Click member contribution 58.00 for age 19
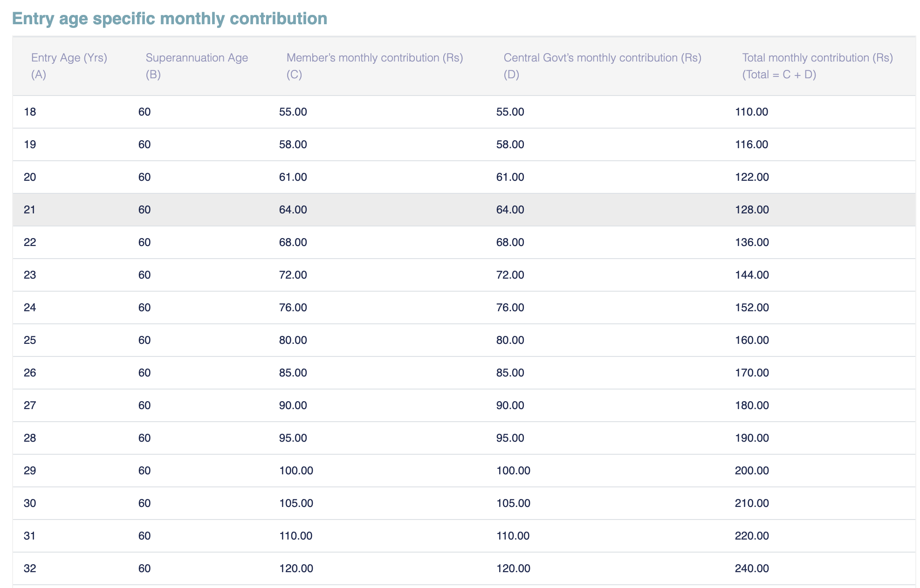Viewport: 920px width, 588px height. coord(293,144)
